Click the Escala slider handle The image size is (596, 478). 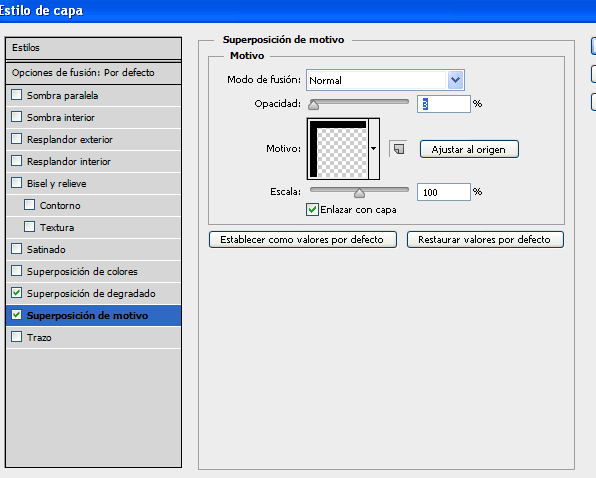(359, 193)
